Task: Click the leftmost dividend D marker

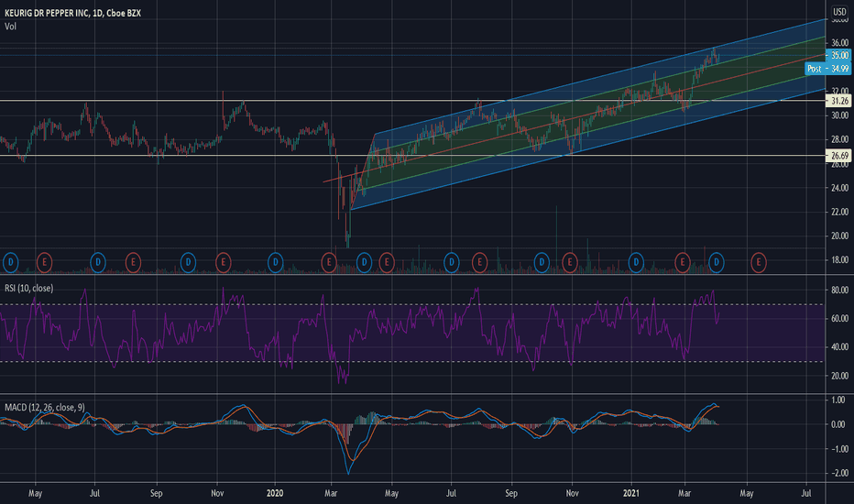Action: (x=10, y=263)
